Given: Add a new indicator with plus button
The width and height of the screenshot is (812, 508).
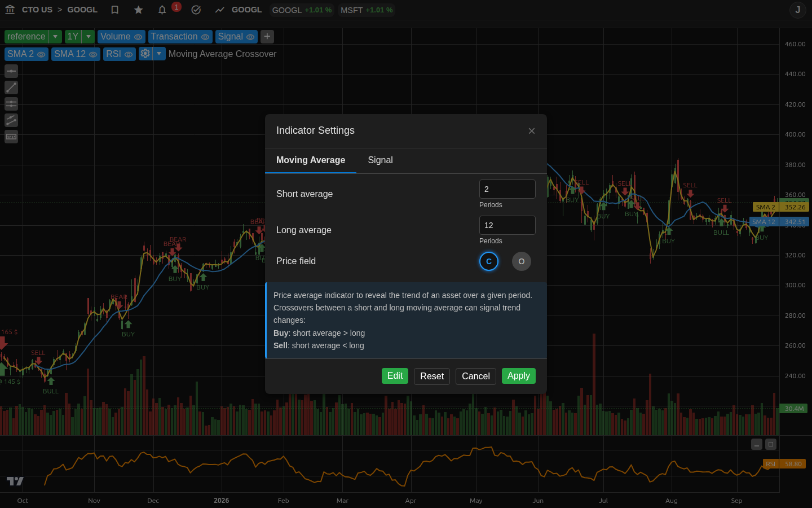Looking at the screenshot, I should point(267,37).
